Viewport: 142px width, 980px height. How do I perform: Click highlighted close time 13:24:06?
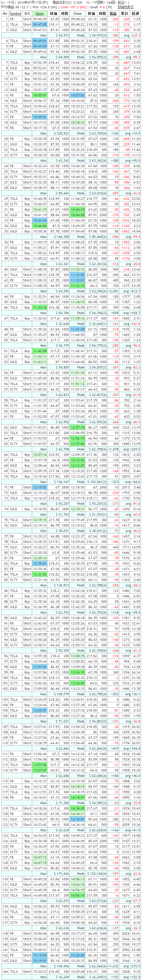click(x=78, y=683)
